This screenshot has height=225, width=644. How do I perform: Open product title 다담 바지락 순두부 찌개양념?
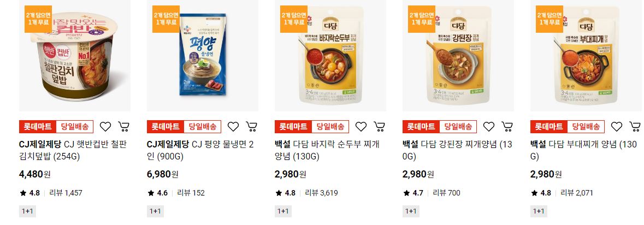coord(327,150)
